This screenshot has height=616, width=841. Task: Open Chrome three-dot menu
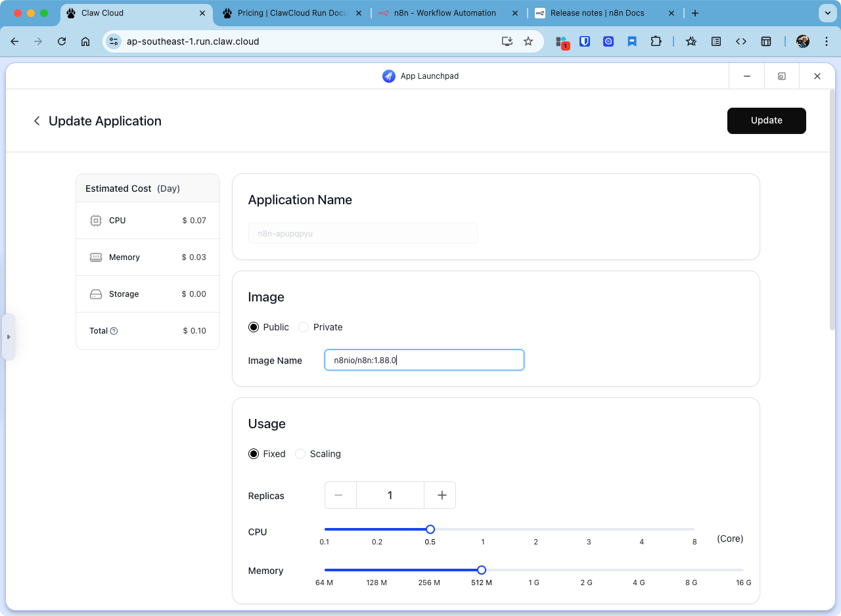pos(827,41)
